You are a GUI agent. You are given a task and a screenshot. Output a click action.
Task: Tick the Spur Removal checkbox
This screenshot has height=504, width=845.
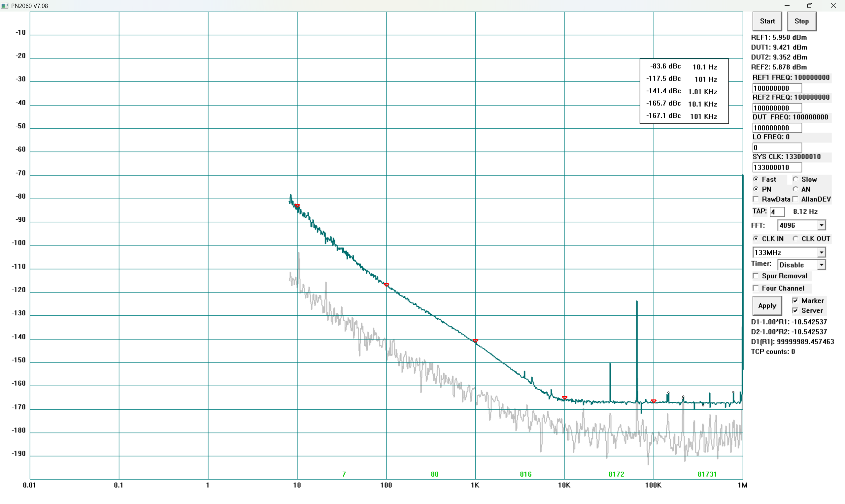(756, 276)
